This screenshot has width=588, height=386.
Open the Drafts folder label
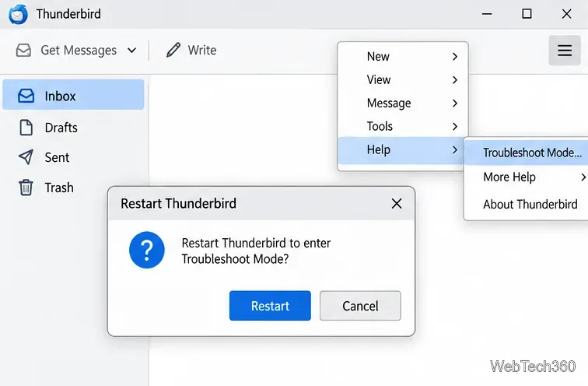pos(61,128)
